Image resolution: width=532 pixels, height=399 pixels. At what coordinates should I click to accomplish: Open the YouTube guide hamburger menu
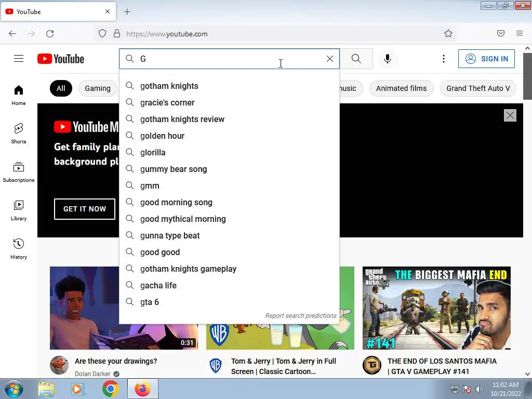[x=19, y=59]
